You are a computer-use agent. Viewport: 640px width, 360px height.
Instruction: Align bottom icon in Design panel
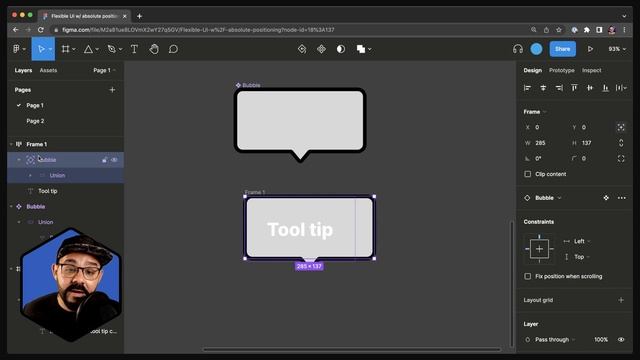(605, 88)
